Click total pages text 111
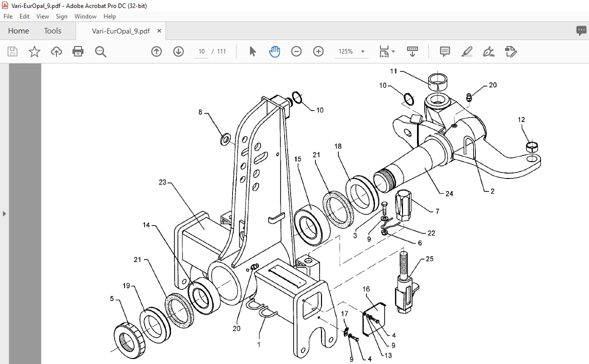This screenshot has height=364, width=589. pyautogui.click(x=221, y=51)
